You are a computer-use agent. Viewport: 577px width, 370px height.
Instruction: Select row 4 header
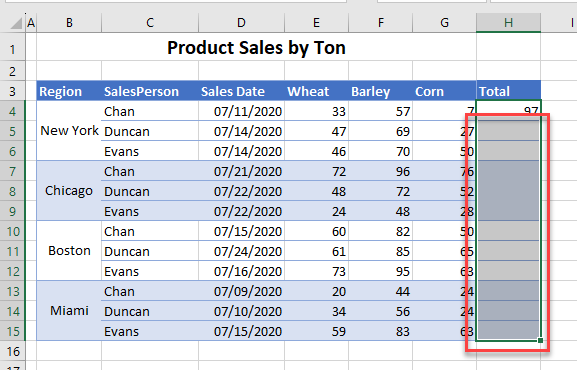pos(13,111)
